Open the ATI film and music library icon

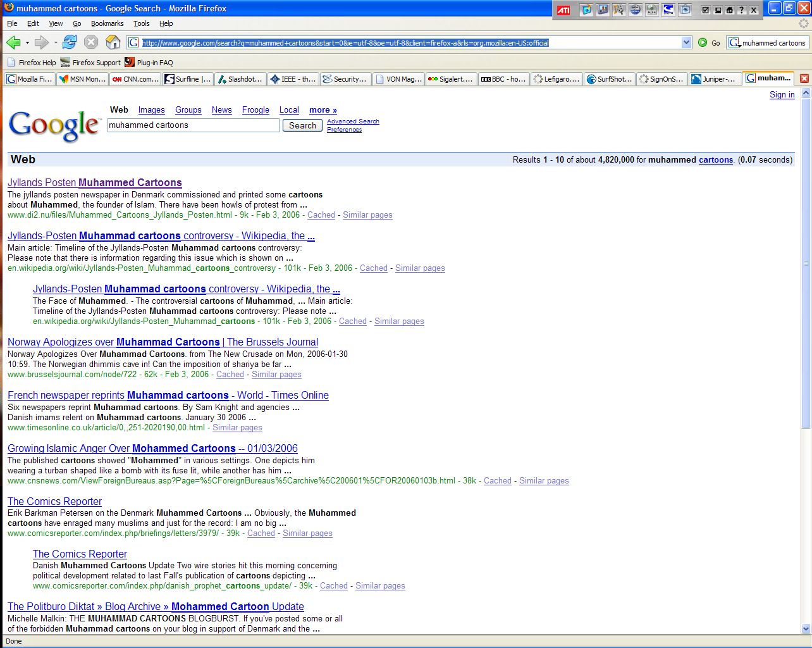point(619,9)
